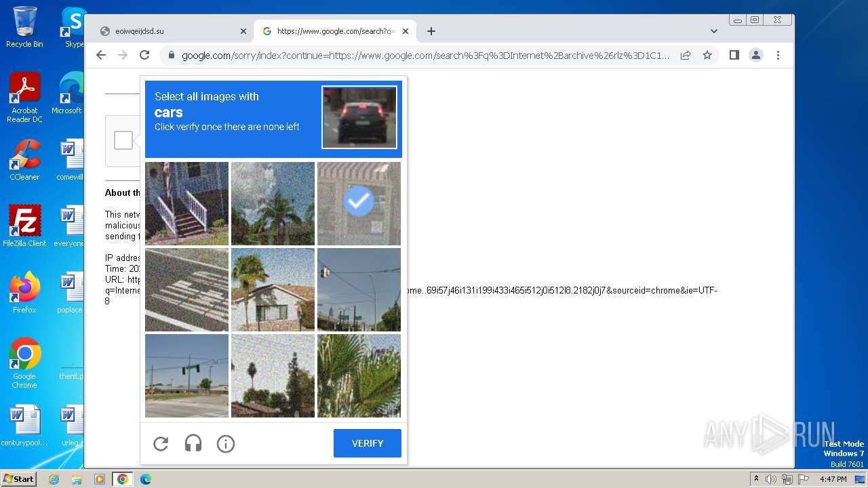Open Chrome three-dot menu
868x488 pixels.
778,56
